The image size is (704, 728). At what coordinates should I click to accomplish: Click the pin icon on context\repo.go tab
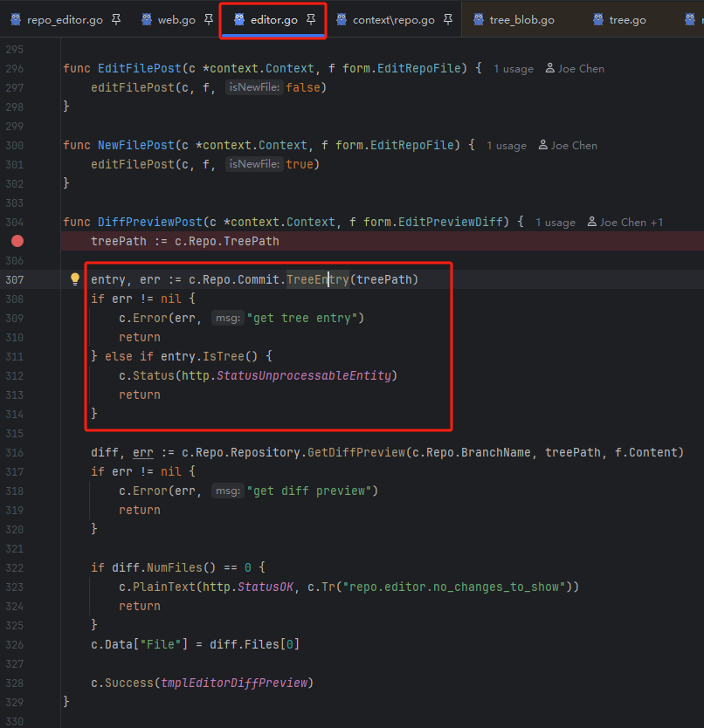pyautogui.click(x=448, y=19)
